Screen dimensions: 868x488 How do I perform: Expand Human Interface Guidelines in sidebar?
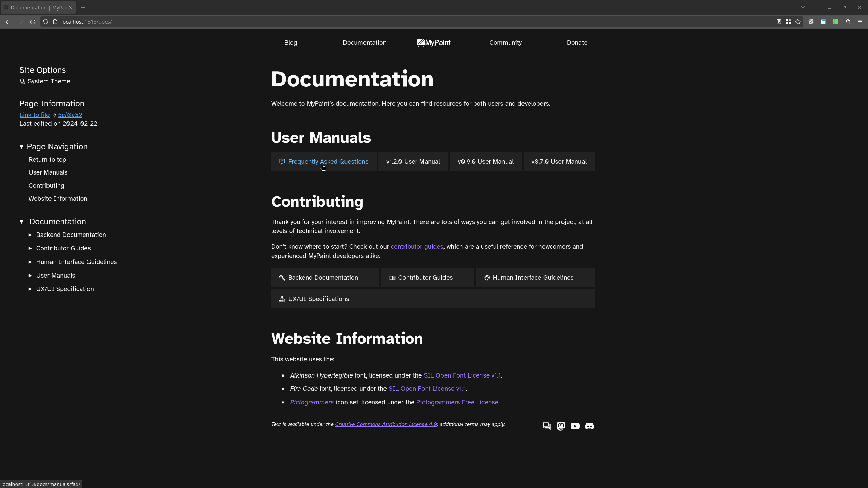(x=30, y=262)
